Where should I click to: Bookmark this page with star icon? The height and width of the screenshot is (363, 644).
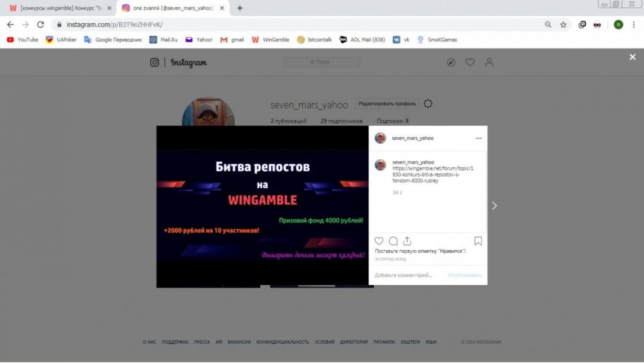(x=563, y=25)
